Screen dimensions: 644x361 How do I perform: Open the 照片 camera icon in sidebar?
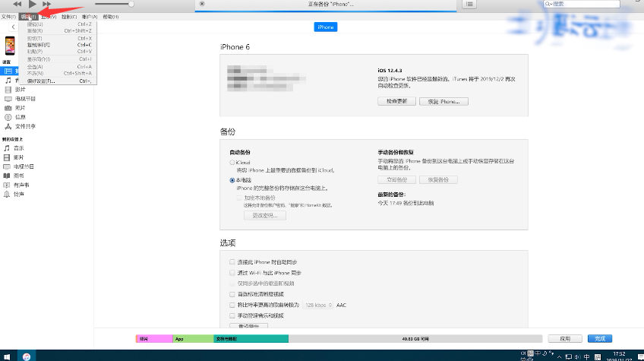tap(8, 108)
